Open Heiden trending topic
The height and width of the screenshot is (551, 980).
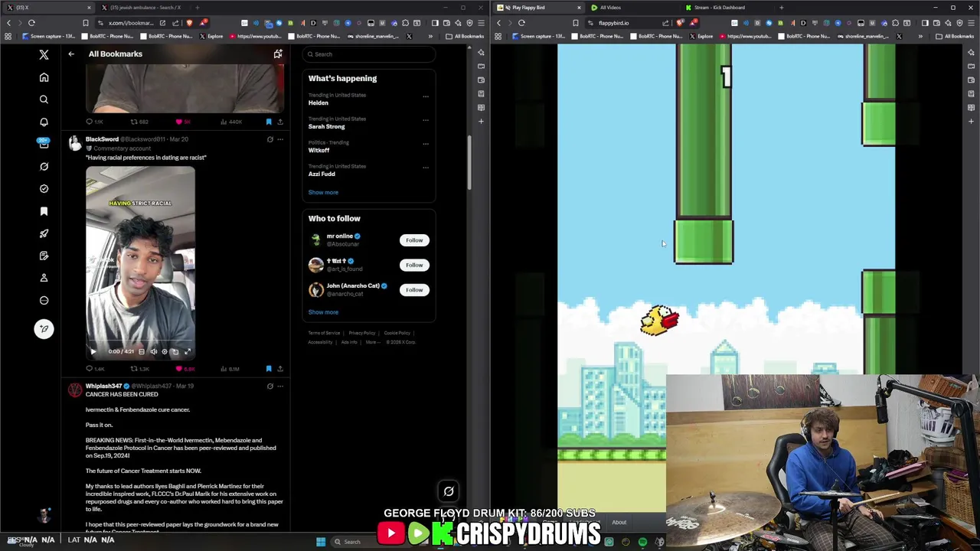[x=318, y=103]
